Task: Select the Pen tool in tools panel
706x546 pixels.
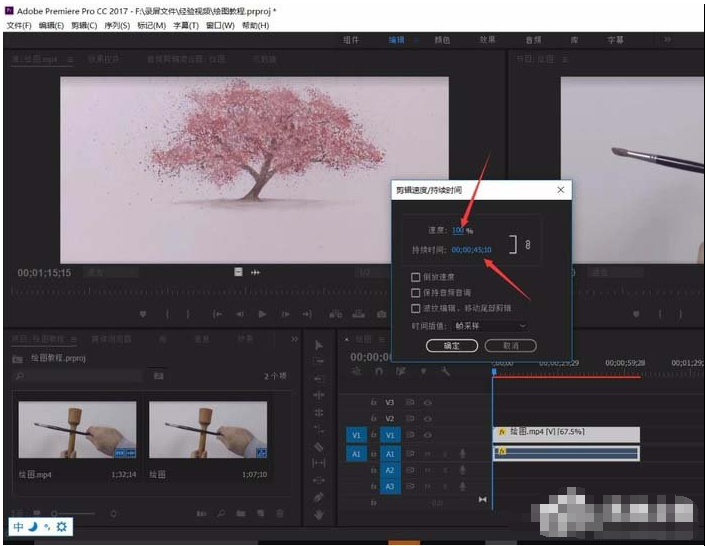Action: coord(319,497)
